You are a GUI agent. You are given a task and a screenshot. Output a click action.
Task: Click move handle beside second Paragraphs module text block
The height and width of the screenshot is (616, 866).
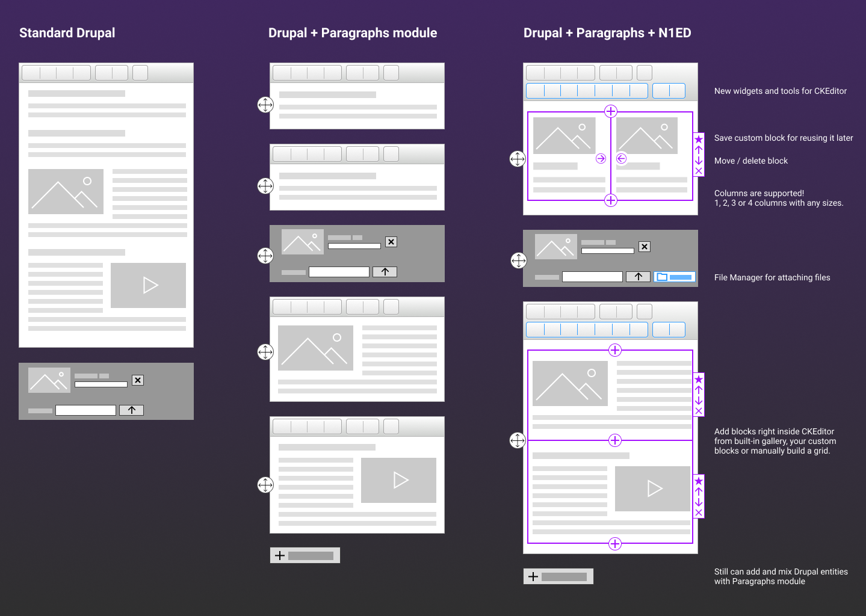tap(265, 186)
